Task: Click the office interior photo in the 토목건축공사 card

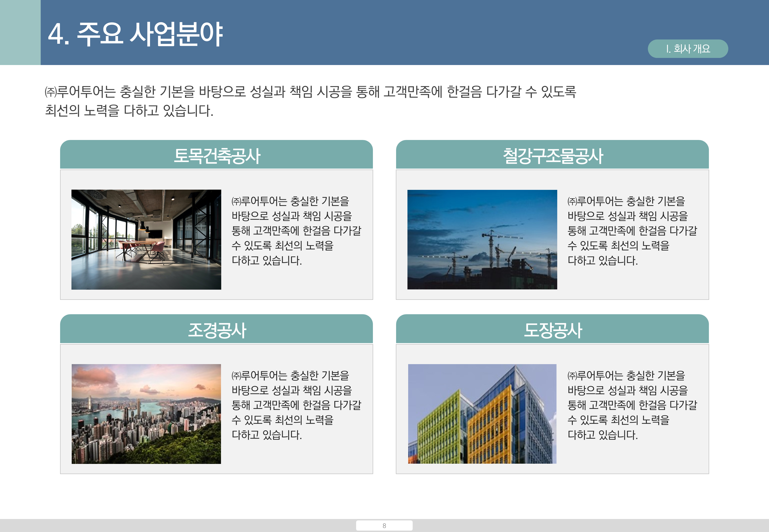Action: pyautogui.click(x=146, y=240)
